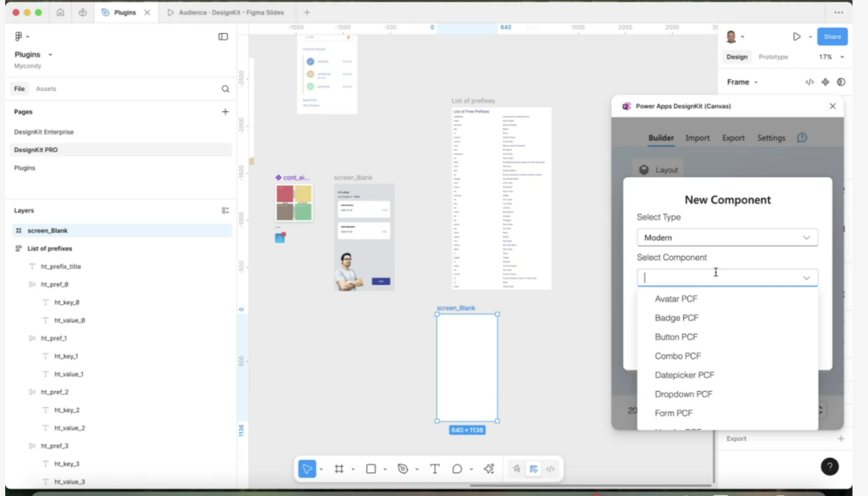Viewport: 868px width, 496px height.
Task: Click the icon right of the home icon
Action: point(82,12)
